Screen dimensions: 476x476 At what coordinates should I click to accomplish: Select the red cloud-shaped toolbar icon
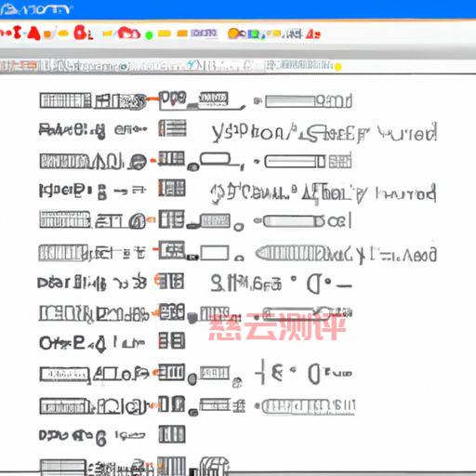tap(129, 33)
